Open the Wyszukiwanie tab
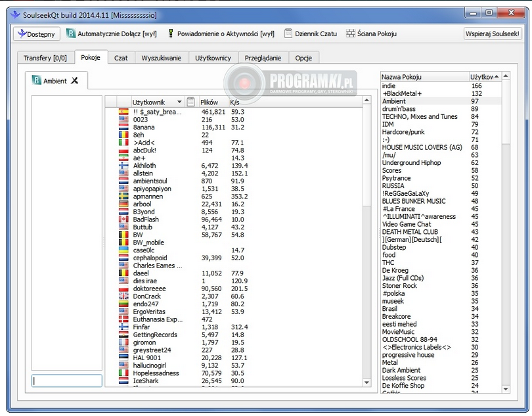 coord(161,58)
